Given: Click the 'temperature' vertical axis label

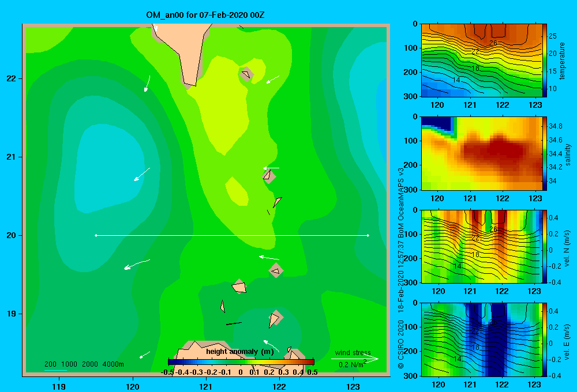Looking at the screenshot, I should pos(562,61).
